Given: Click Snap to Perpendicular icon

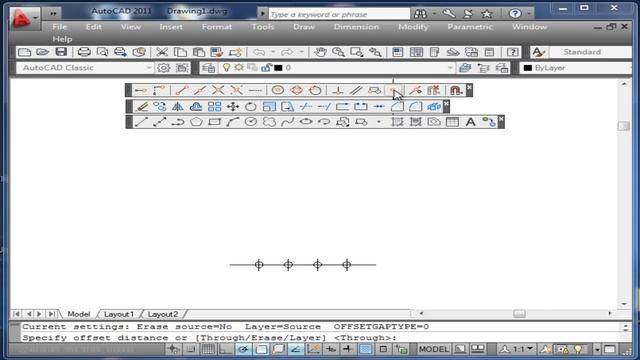Looking at the screenshot, I should (337, 90).
